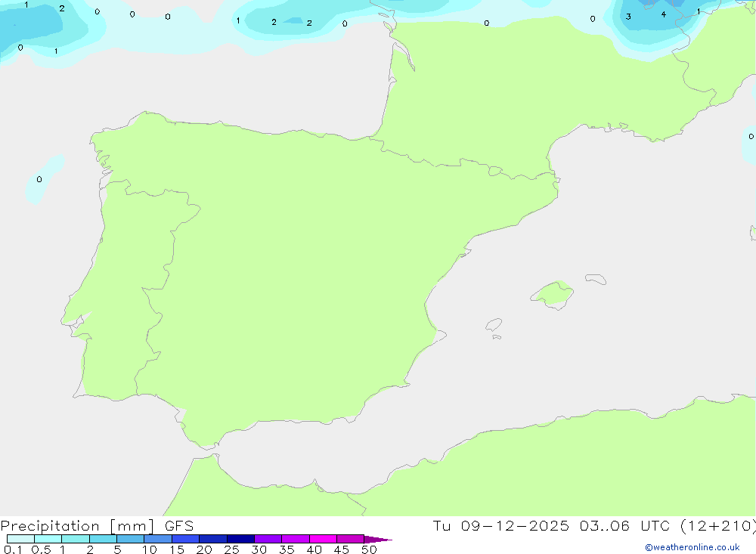This screenshot has height=554, width=756.
Task: Choose the 10–15 mm medium blue legend swatch
Action: click(158, 539)
